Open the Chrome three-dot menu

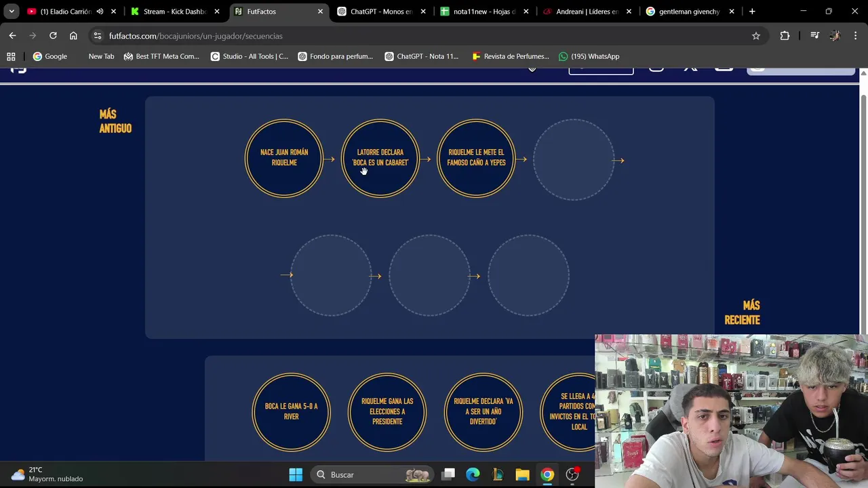[855, 36]
